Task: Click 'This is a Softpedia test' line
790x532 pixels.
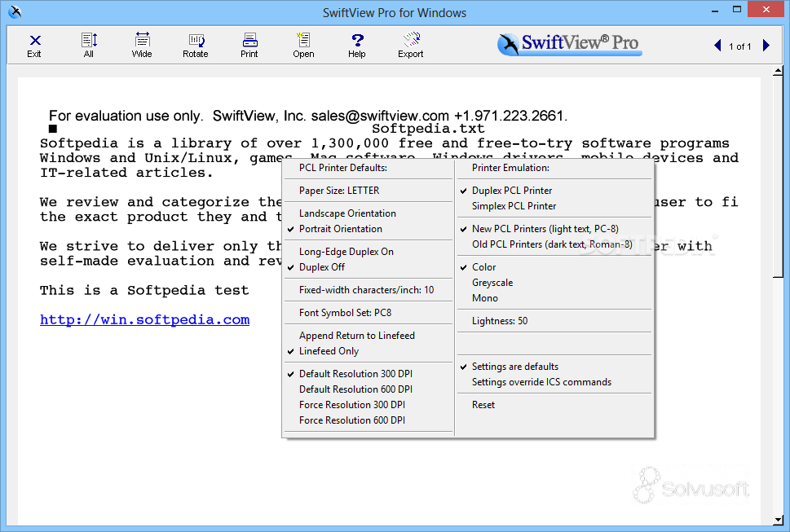Action: coord(144,290)
